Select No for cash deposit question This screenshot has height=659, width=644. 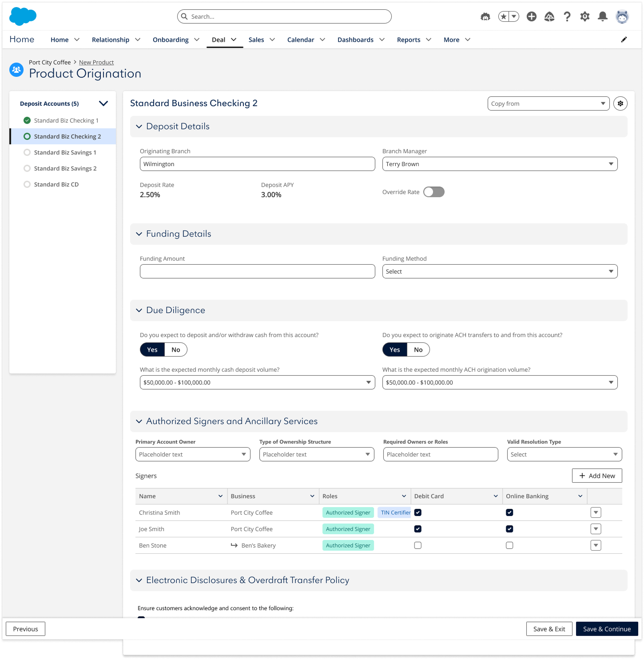click(176, 349)
